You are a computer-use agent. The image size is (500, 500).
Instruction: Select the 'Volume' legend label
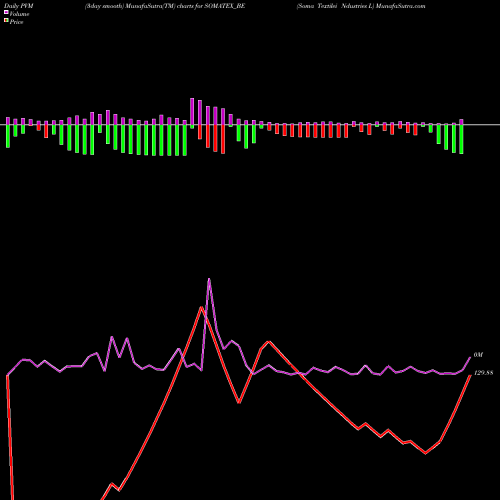click(19, 14)
